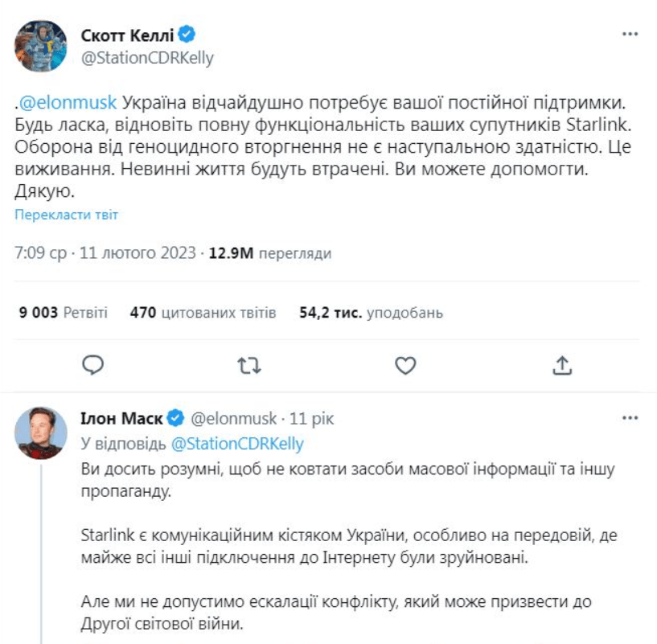This screenshot has width=657, height=644.
Task: View the 54,2 тис. уподобань list
Action: (x=370, y=312)
